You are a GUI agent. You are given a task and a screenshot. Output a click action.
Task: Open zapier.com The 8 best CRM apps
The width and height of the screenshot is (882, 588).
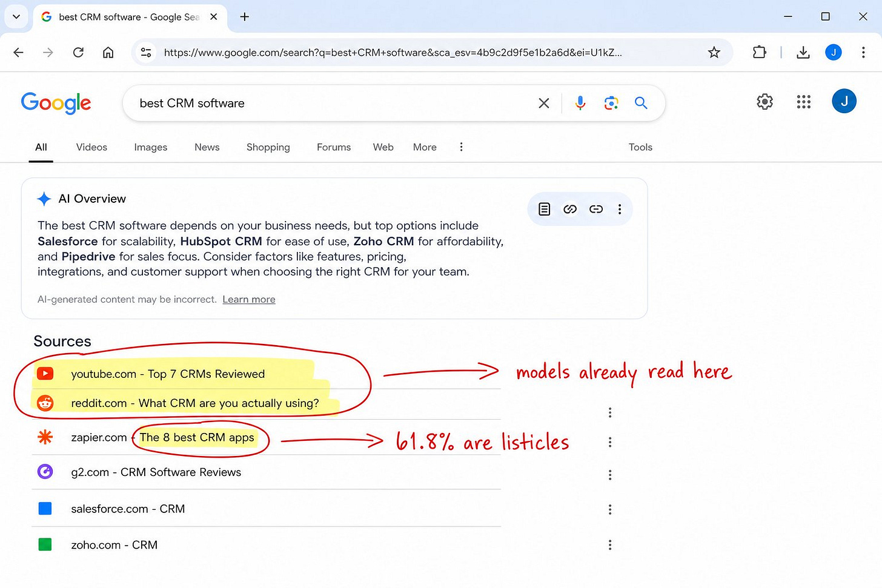pos(162,437)
